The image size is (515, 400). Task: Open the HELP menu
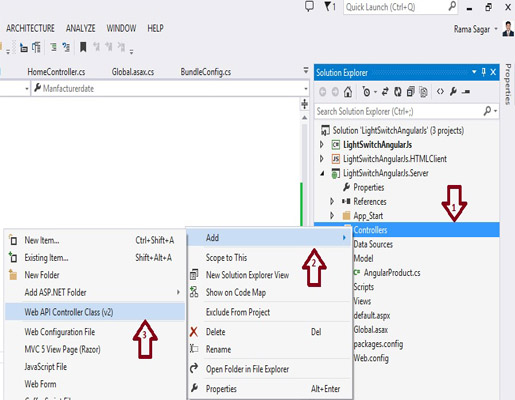pos(155,28)
